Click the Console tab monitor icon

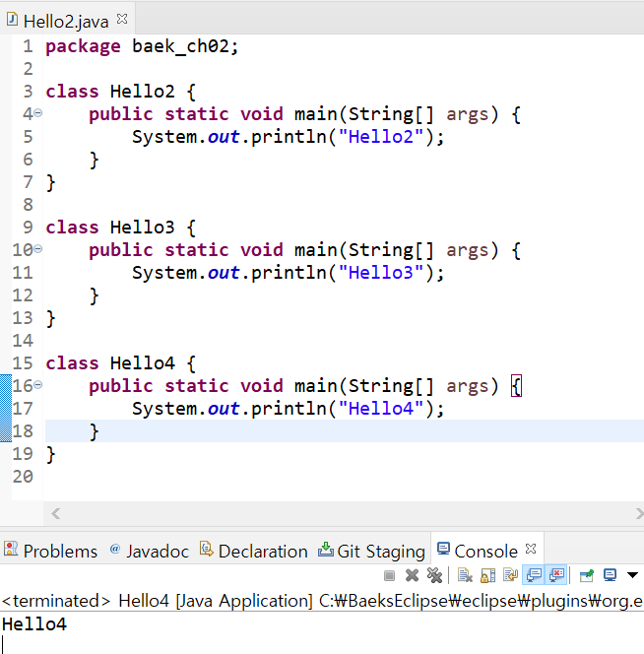click(443, 549)
